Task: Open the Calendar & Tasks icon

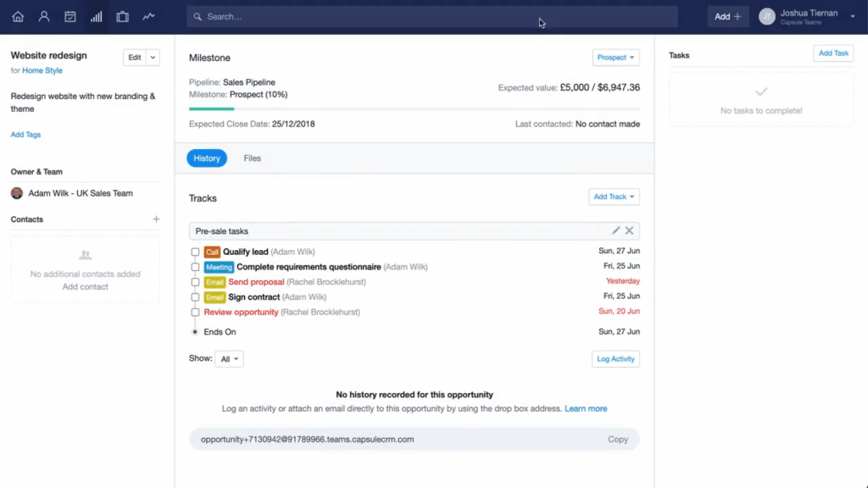Action: (70, 16)
